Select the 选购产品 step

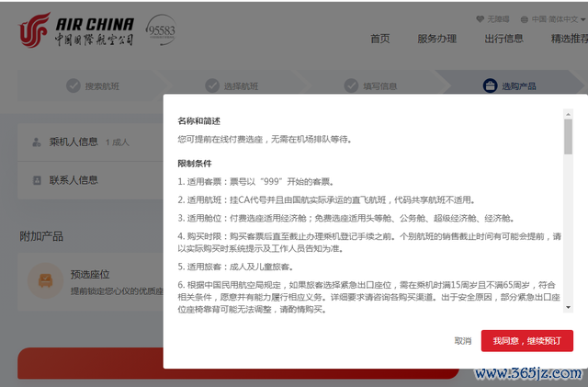pos(509,86)
